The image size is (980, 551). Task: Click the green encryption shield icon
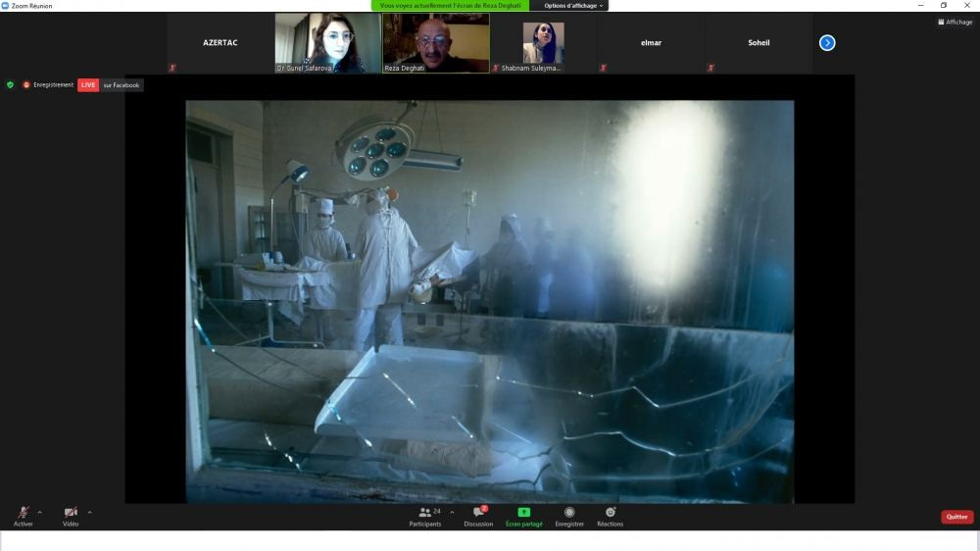pos(11,85)
